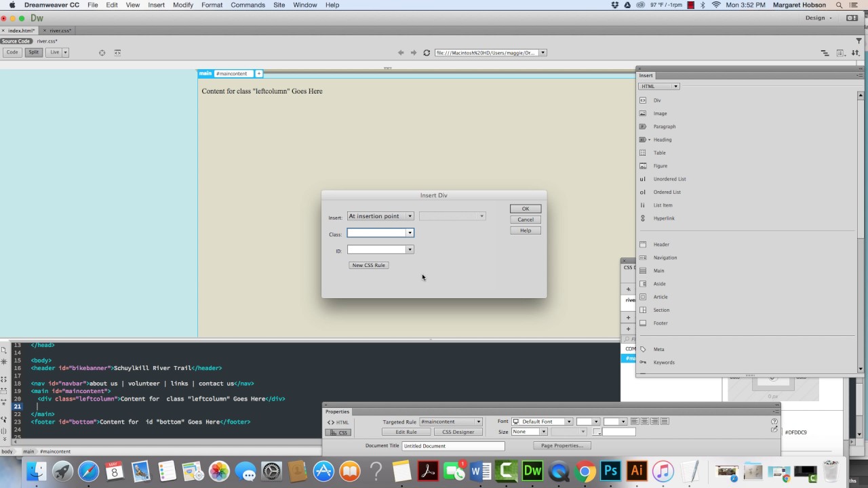The height and width of the screenshot is (488, 868).
Task: Open CSS Designer from Properties panel
Action: click(x=458, y=432)
